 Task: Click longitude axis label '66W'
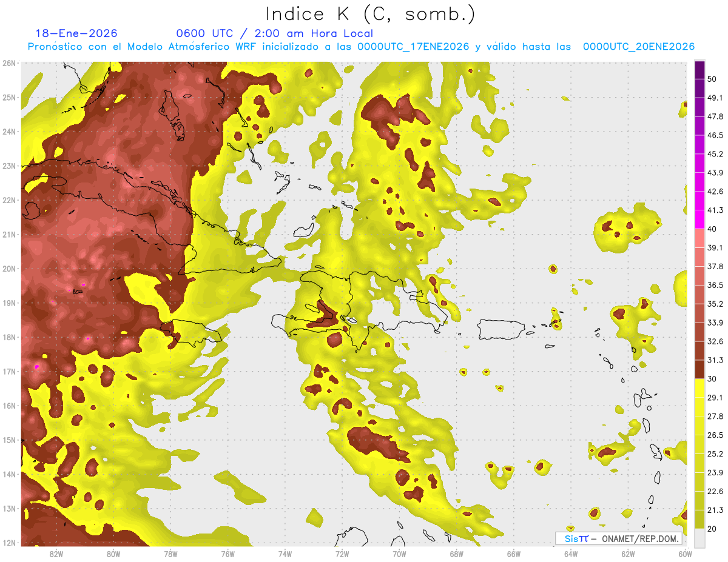click(514, 554)
